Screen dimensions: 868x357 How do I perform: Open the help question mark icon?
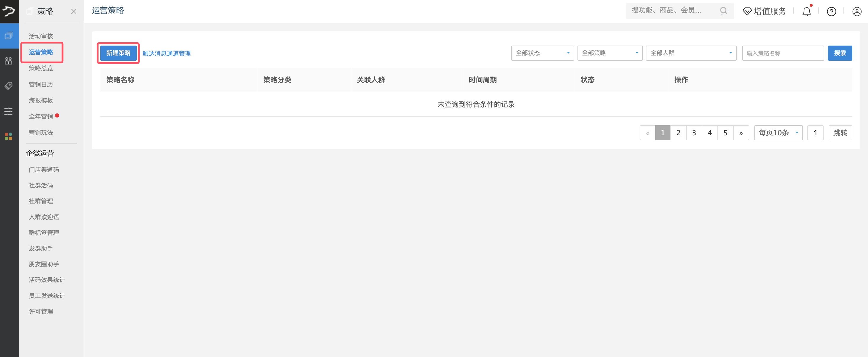click(x=831, y=12)
